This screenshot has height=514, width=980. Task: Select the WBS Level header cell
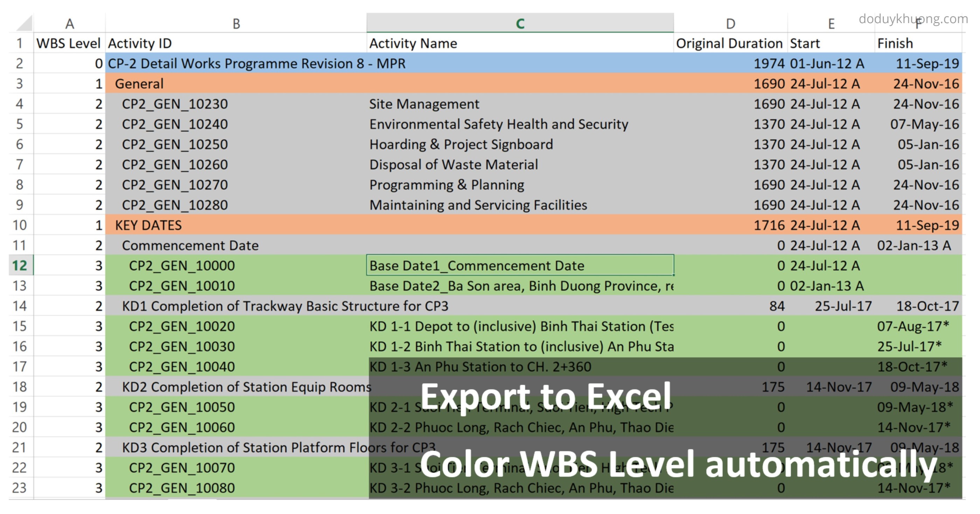(x=69, y=43)
